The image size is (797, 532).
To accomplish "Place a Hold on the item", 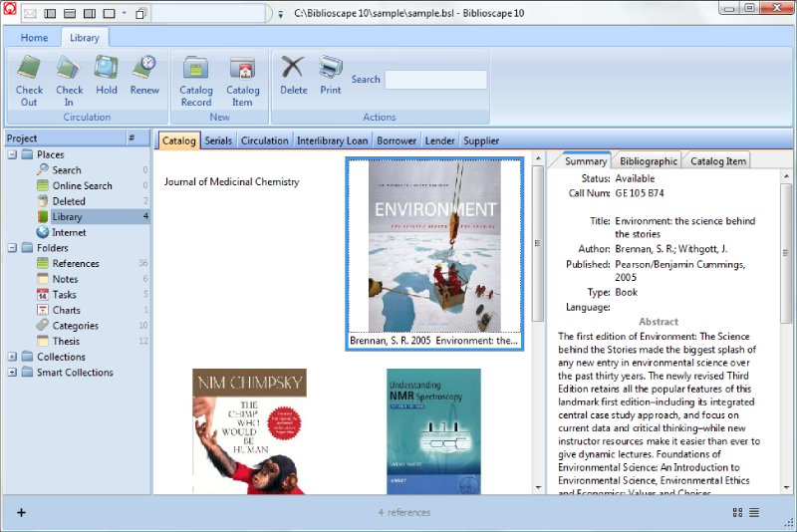I will [107, 75].
